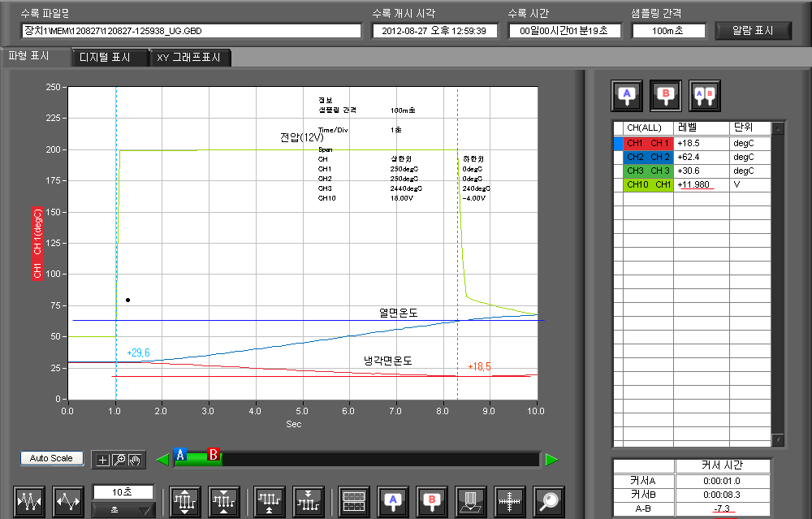Click the vertical span expand icon

pyautogui.click(x=186, y=501)
